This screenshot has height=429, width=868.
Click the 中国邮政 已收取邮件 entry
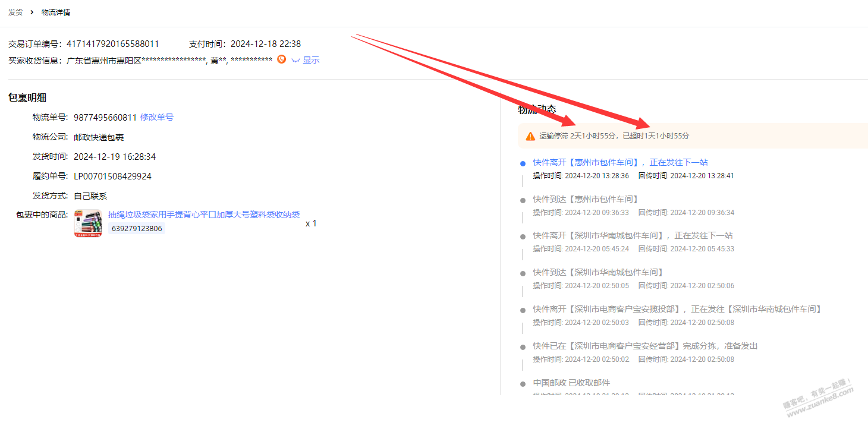(571, 383)
